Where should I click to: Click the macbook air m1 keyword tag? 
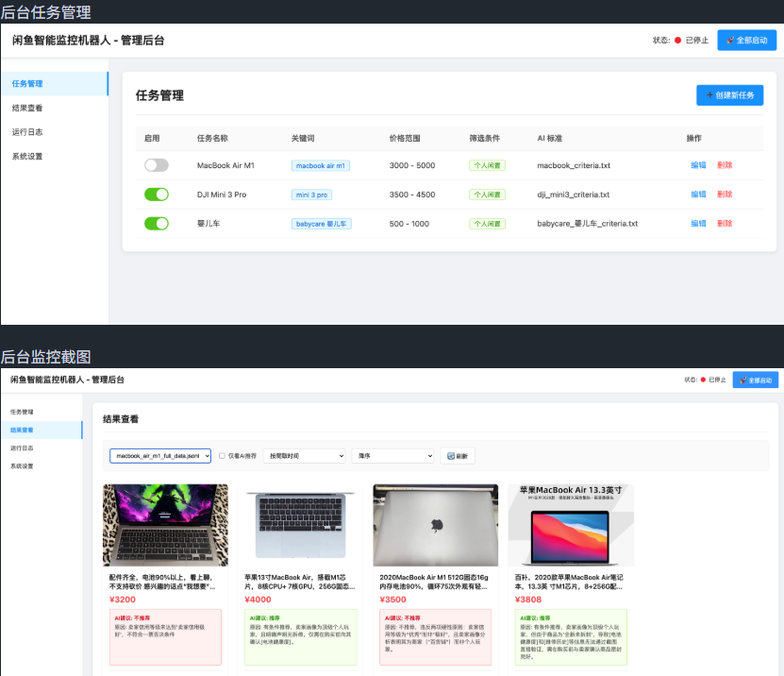pos(321,165)
